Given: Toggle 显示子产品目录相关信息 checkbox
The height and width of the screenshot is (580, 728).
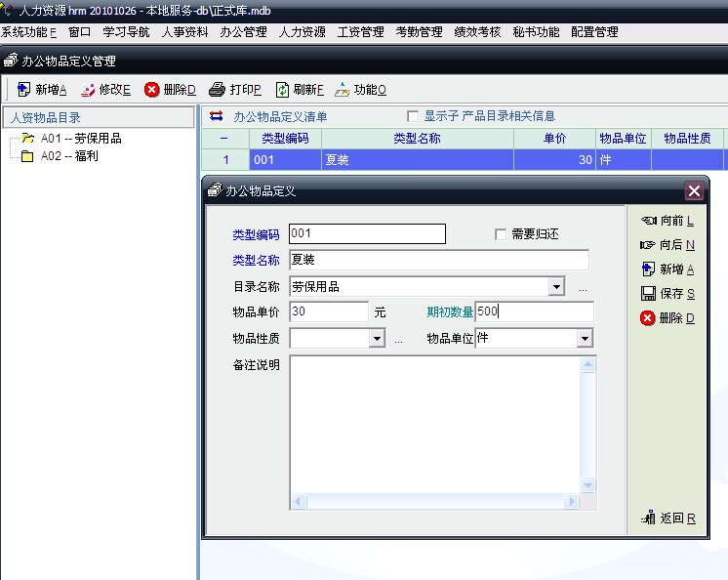Looking at the screenshot, I should tap(412, 116).
